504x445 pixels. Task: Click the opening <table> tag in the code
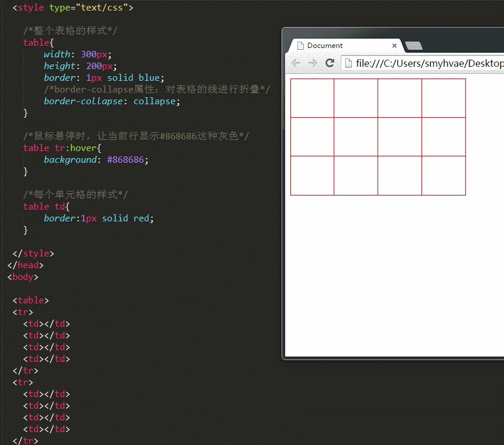point(30,300)
